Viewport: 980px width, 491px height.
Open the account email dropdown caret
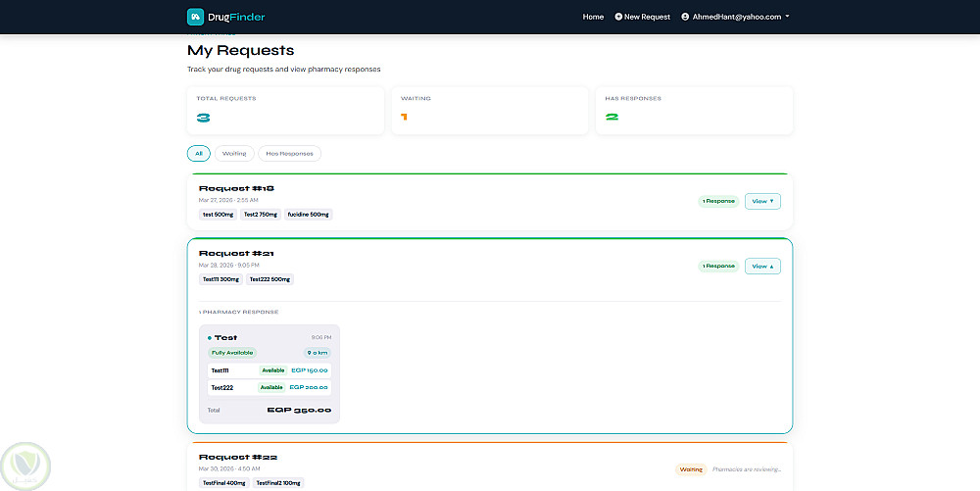(787, 17)
